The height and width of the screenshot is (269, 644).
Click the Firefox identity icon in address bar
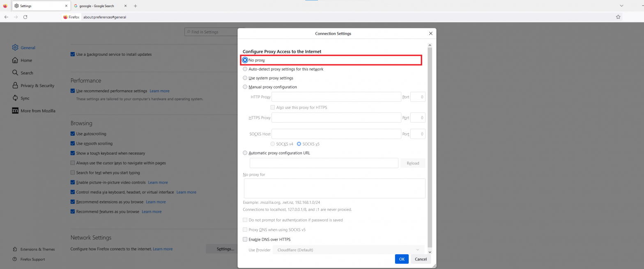[x=71, y=17]
